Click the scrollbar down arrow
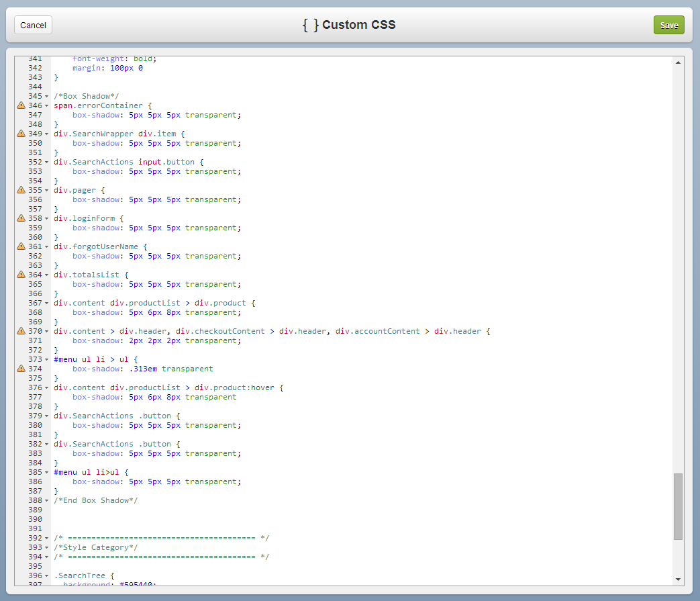Viewport: 700px width, 601px height. (x=678, y=580)
